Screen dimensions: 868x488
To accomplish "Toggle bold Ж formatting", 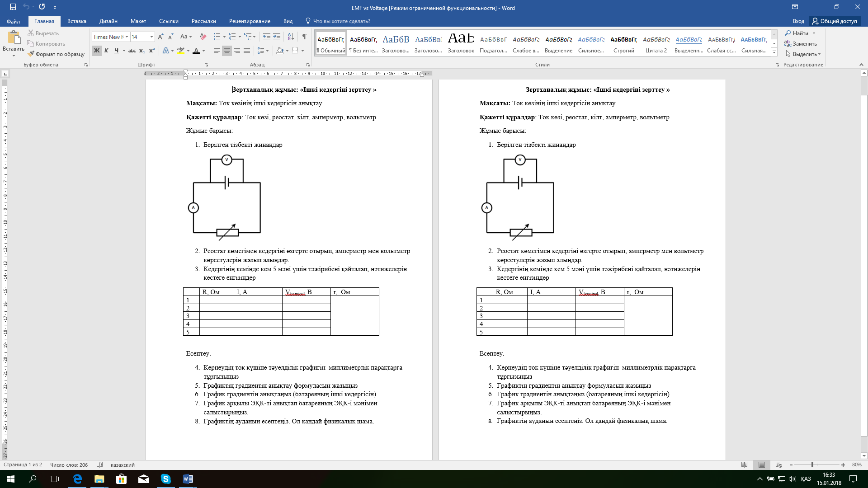I will tap(96, 51).
